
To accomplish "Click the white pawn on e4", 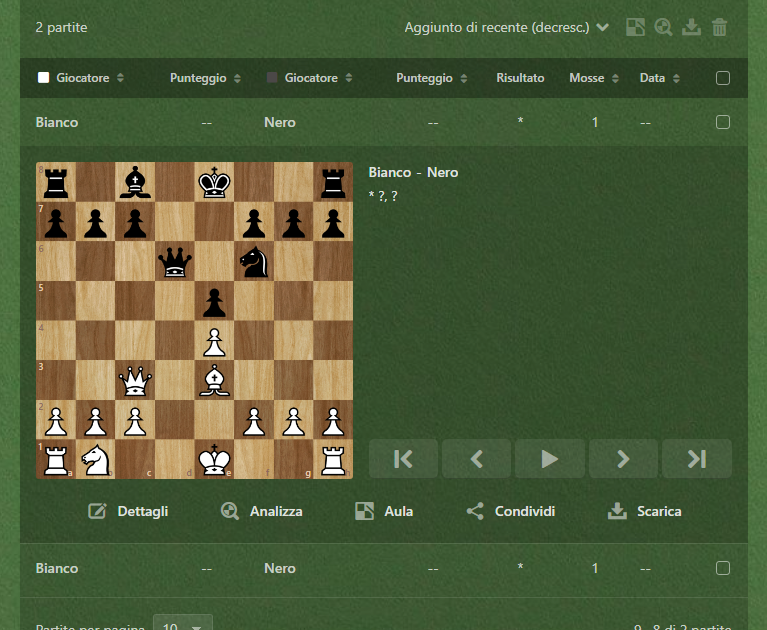I will [214, 340].
